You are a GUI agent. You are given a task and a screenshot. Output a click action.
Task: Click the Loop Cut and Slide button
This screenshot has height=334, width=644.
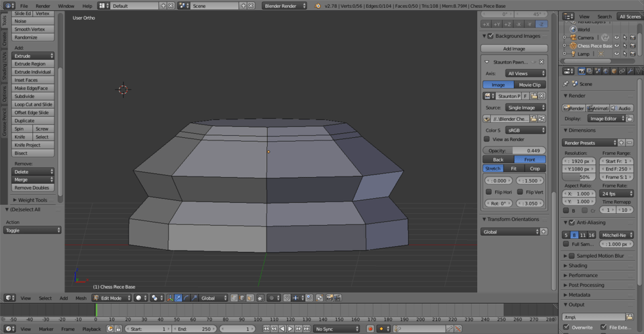tap(33, 104)
